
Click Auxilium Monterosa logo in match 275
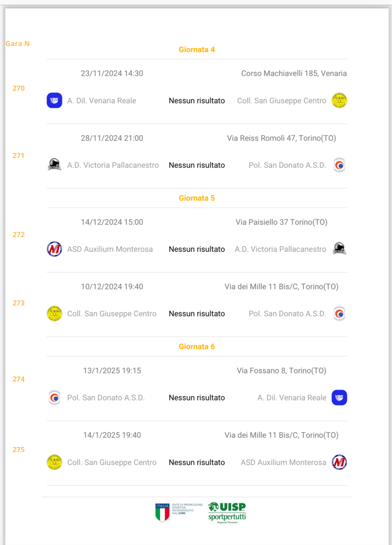tap(339, 462)
